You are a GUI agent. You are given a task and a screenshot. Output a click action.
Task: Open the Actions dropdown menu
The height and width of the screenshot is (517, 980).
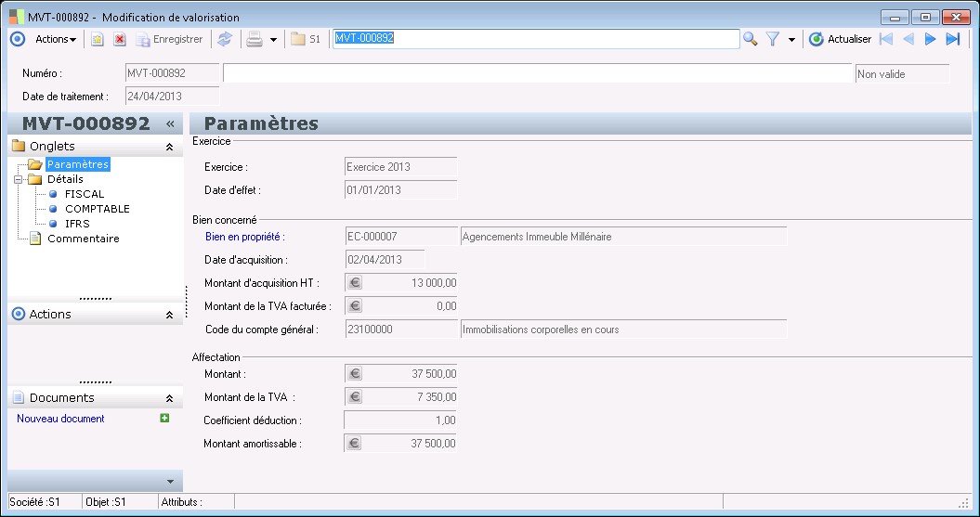click(55, 39)
